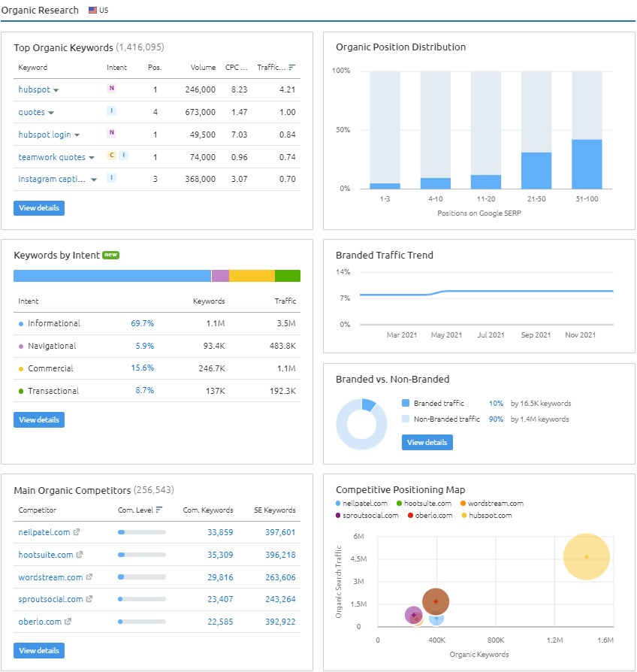The image size is (637, 672).
Task: Sort by the Pos. column header
Action: pyautogui.click(x=155, y=68)
